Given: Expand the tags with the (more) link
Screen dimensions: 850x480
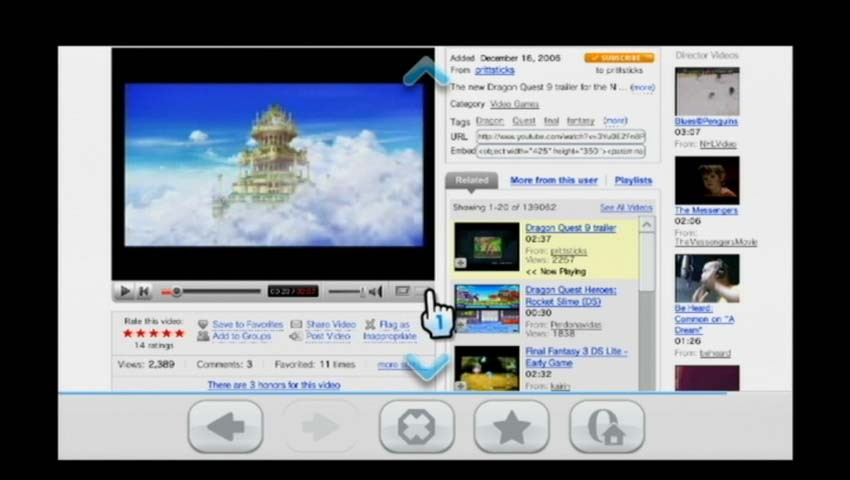Looking at the screenshot, I should pyautogui.click(x=615, y=120).
